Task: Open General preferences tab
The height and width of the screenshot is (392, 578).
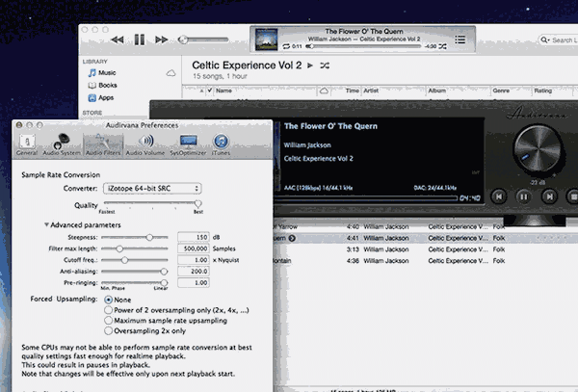Action: (x=27, y=145)
